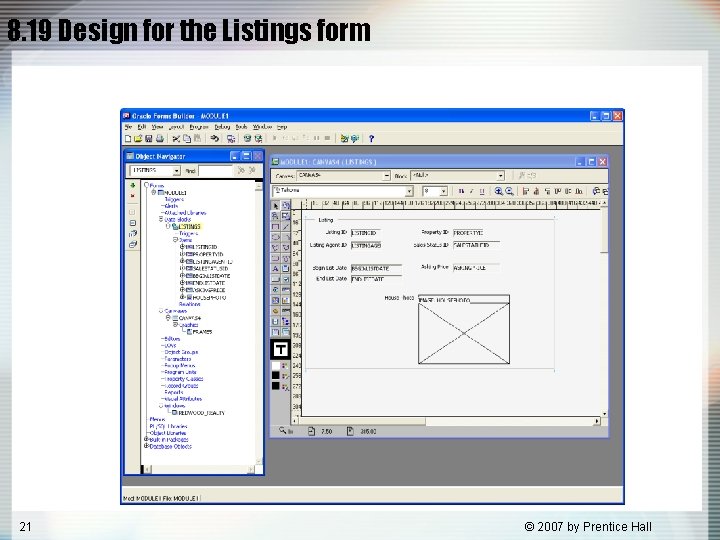Collapse the Items node under LISTINGS

[x=175, y=240]
